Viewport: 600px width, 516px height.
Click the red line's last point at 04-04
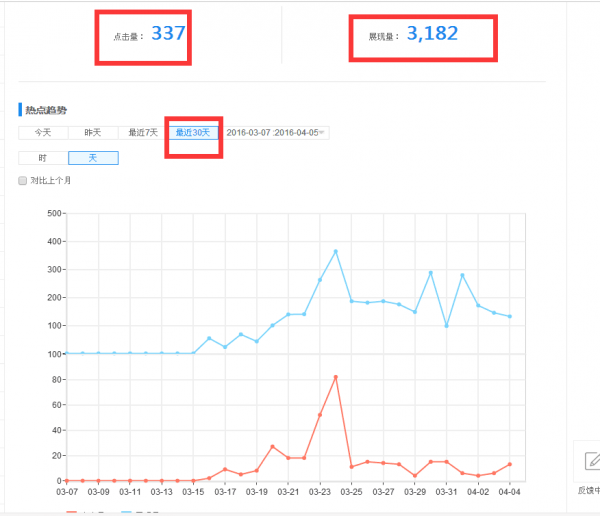coord(510,464)
